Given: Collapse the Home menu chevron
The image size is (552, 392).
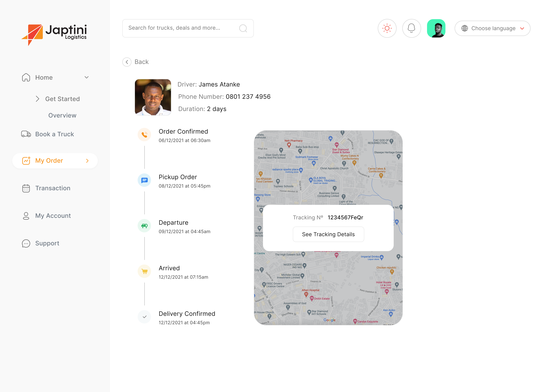Looking at the screenshot, I should (86, 77).
